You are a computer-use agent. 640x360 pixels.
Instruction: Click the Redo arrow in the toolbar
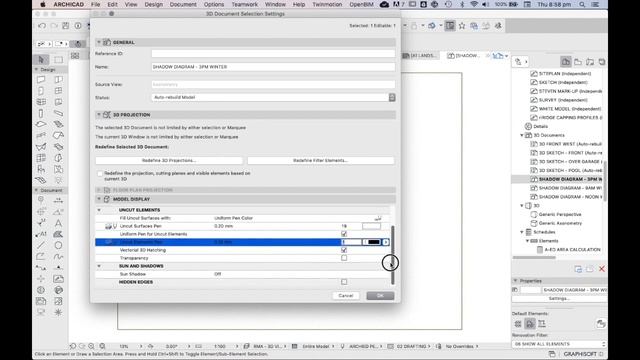(53, 26)
